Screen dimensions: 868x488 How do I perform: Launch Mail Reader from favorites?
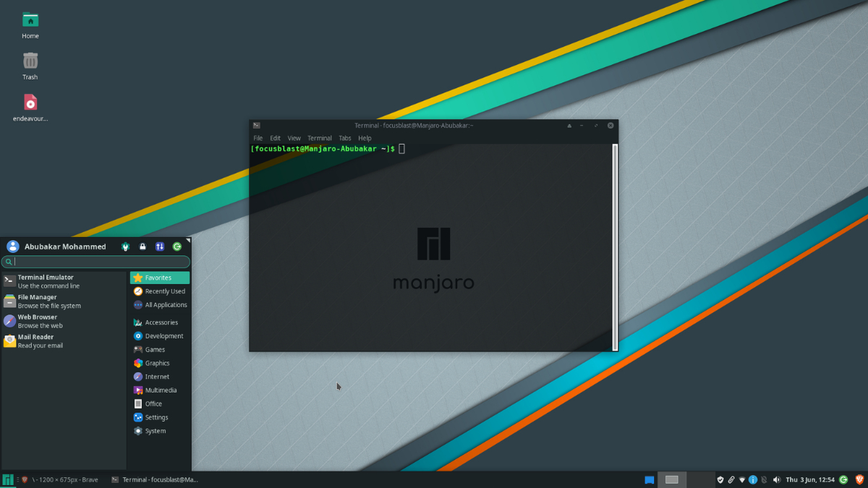pos(64,341)
